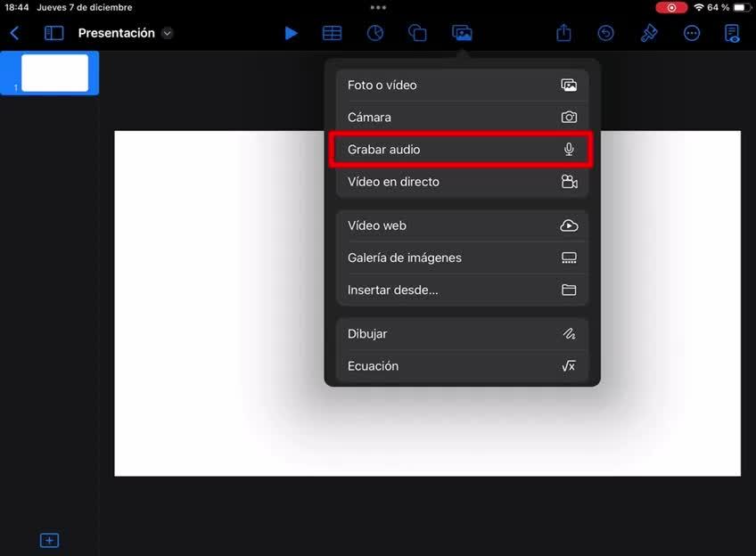Tap the red screen recording indicator
Image resolution: width=756 pixels, height=556 pixels.
pyautogui.click(x=671, y=7)
